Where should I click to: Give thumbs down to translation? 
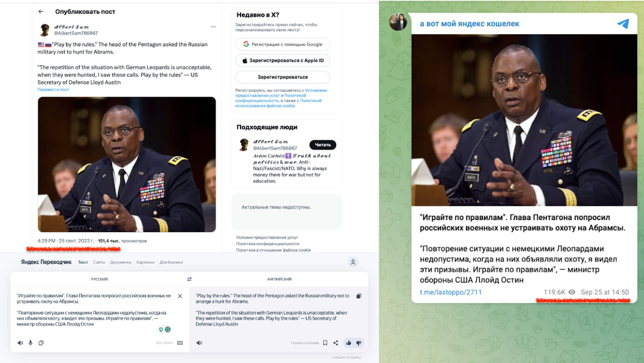pos(359,343)
